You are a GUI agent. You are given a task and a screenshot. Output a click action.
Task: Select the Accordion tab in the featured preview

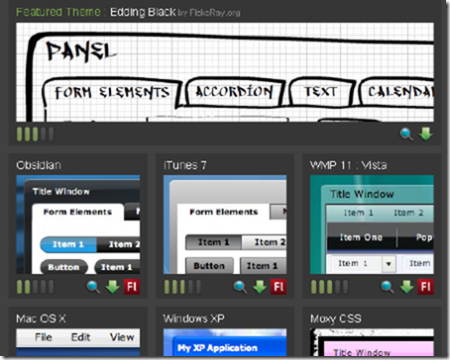(234, 92)
